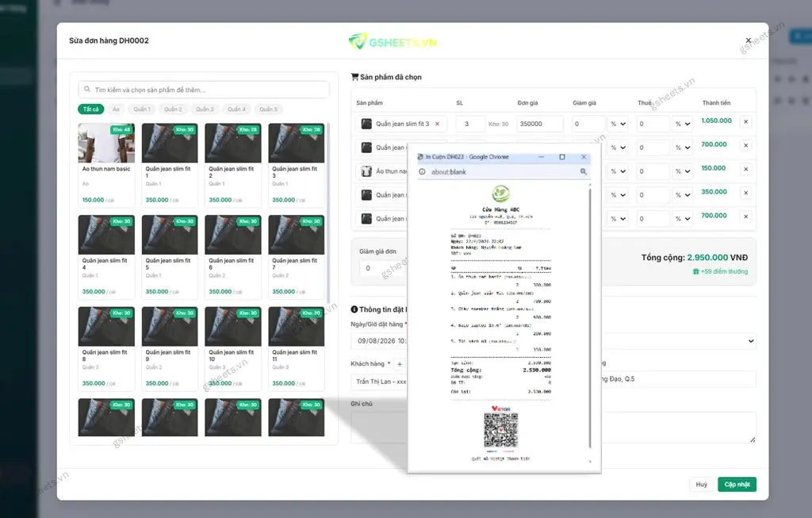
Task: Select the Quần 1 category filter
Action: click(x=142, y=109)
